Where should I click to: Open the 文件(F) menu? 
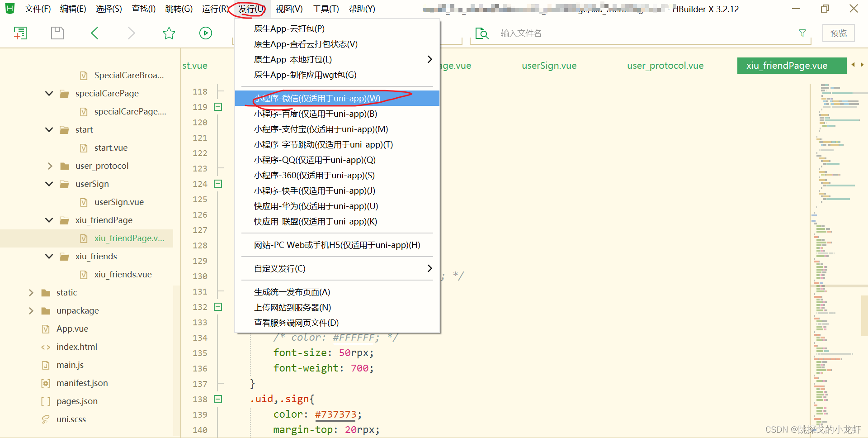tap(38, 9)
